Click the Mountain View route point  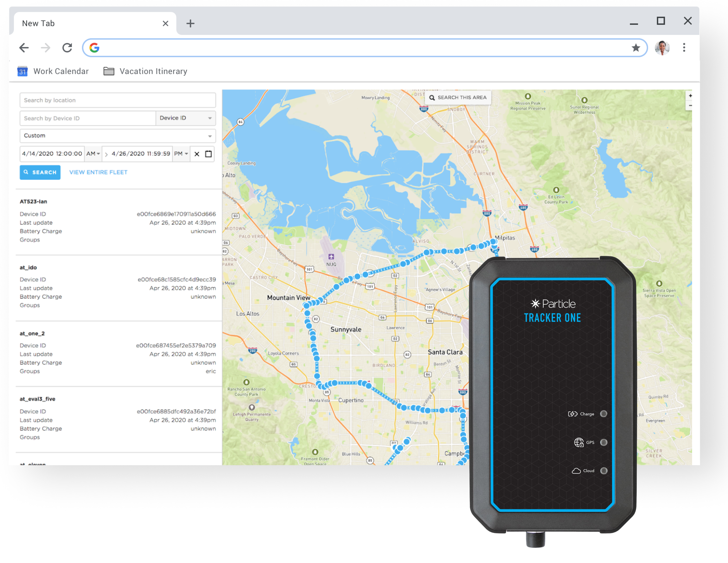(x=307, y=305)
